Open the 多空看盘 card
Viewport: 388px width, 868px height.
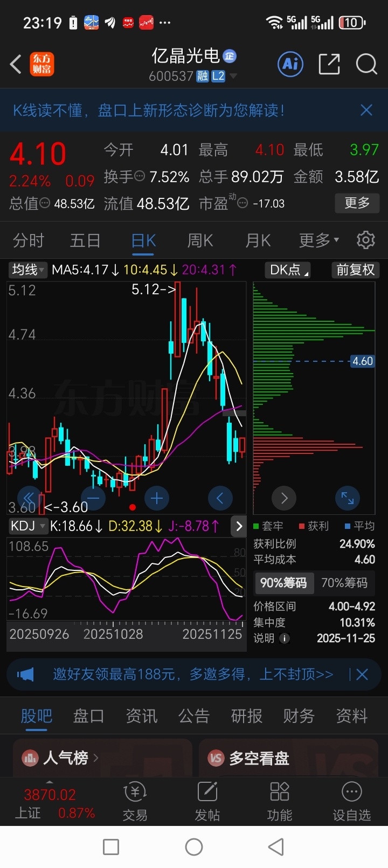(289, 758)
